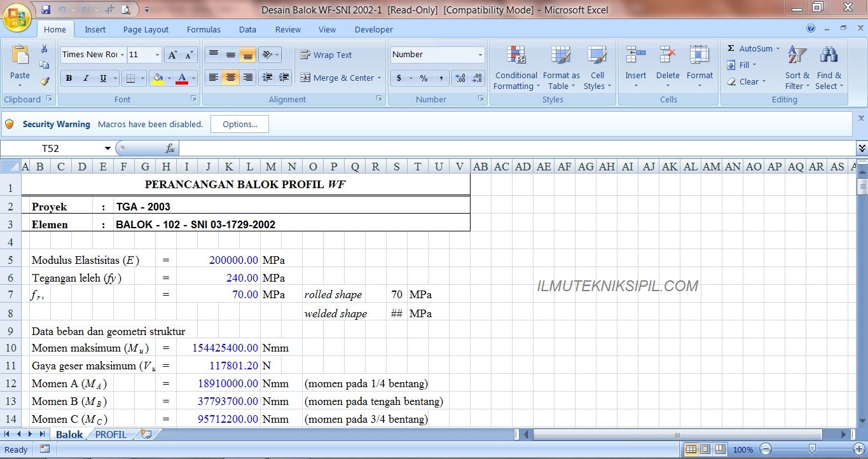The width and height of the screenshot is (868, 459).
Task: Delete cells via Delete button
Action: pos(668,68)
